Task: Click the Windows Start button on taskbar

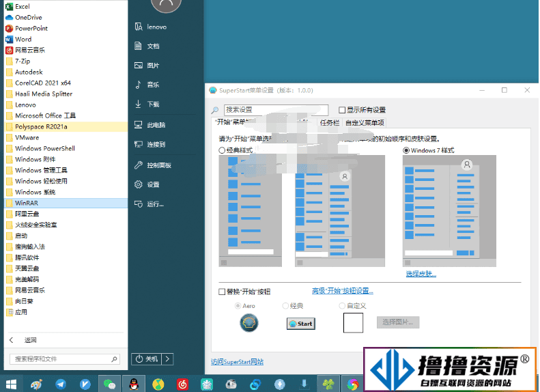Action: 12,384
